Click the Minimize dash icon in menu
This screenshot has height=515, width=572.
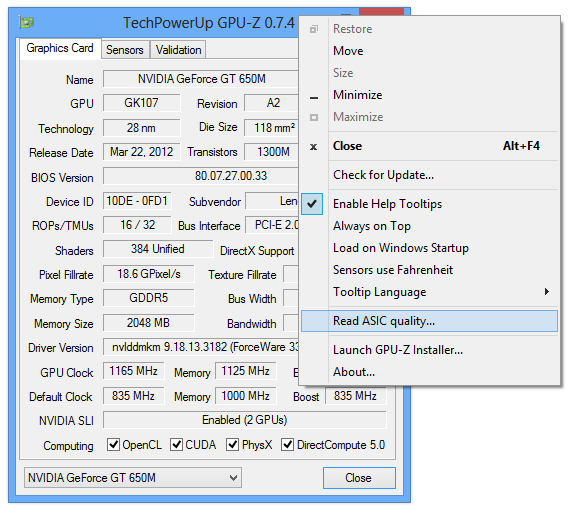[314, 97]
